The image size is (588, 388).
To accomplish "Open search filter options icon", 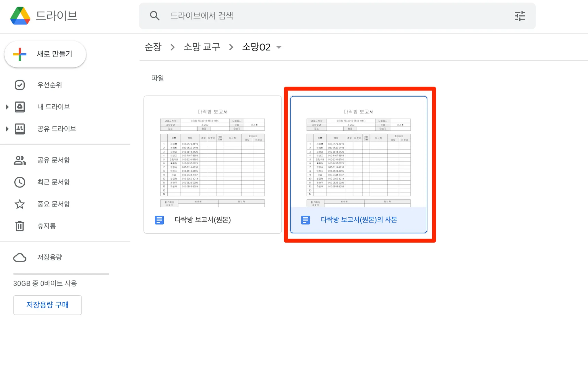I will pyautogui.click(x=520, y=16).
